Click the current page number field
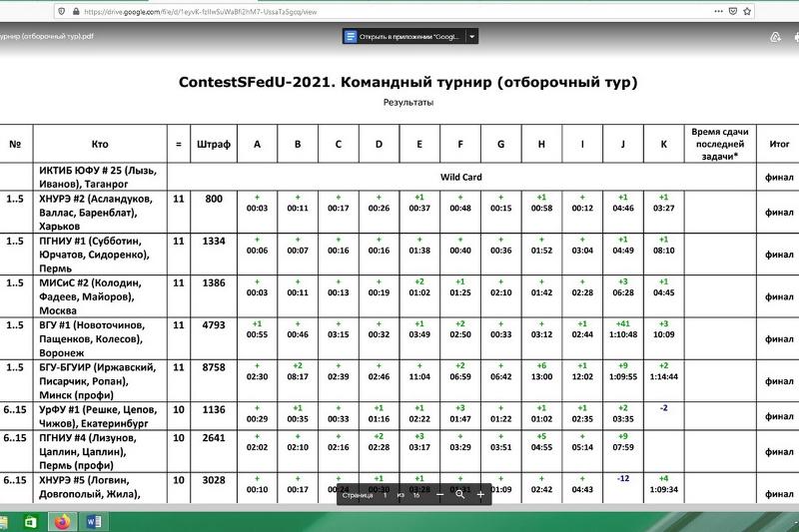The image size is (799, 532). (386, 494)
